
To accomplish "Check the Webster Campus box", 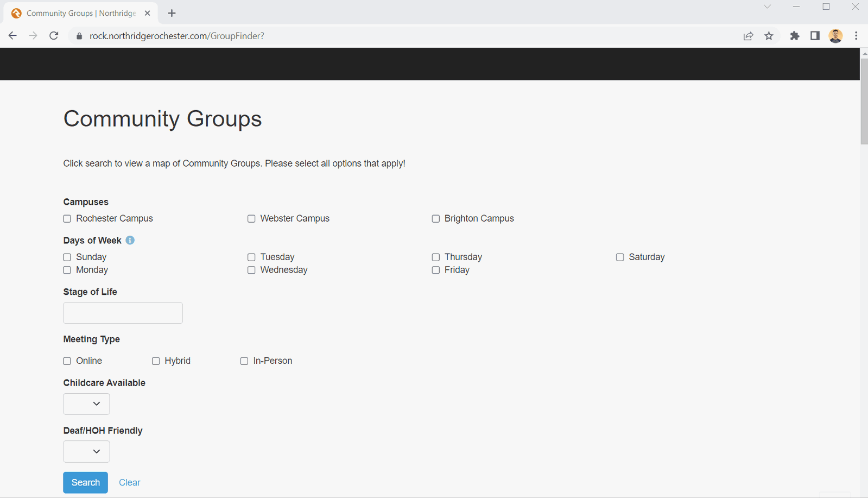I will (x=251, y=219).
